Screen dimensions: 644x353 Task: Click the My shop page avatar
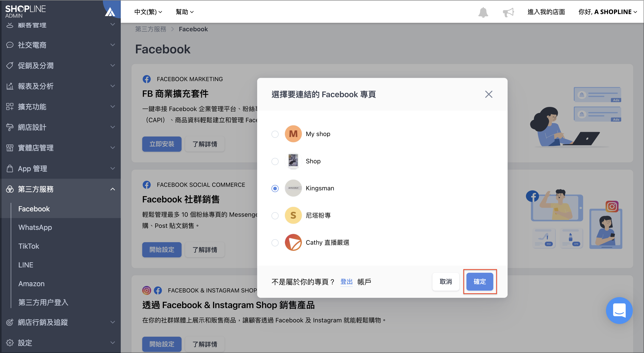point(293,134)
